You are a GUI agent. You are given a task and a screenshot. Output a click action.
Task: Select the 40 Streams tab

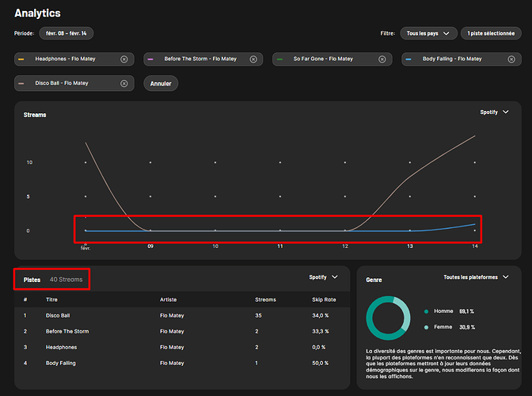(66, 280)
